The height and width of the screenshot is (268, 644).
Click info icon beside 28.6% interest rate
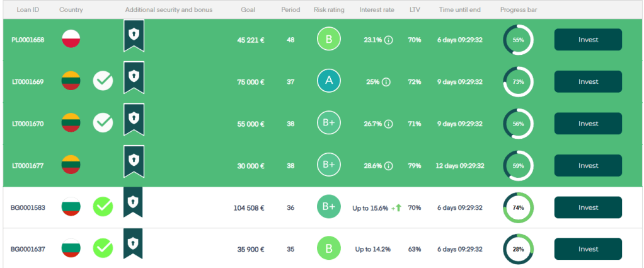click(x=389, y=166)
